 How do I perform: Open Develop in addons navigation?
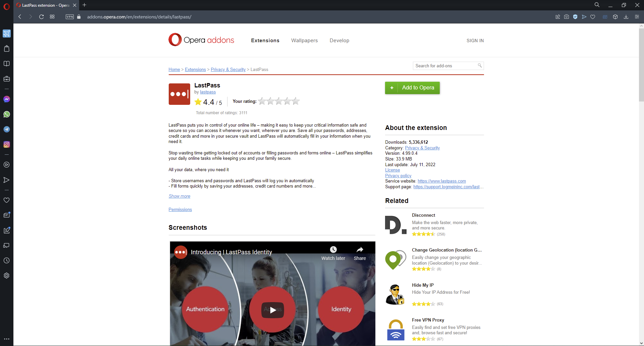pos(339,41)
